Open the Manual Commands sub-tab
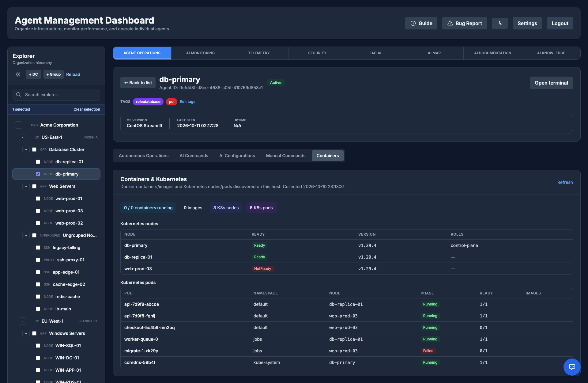Viewport: 588px width, 383px height. pos(286,156)
